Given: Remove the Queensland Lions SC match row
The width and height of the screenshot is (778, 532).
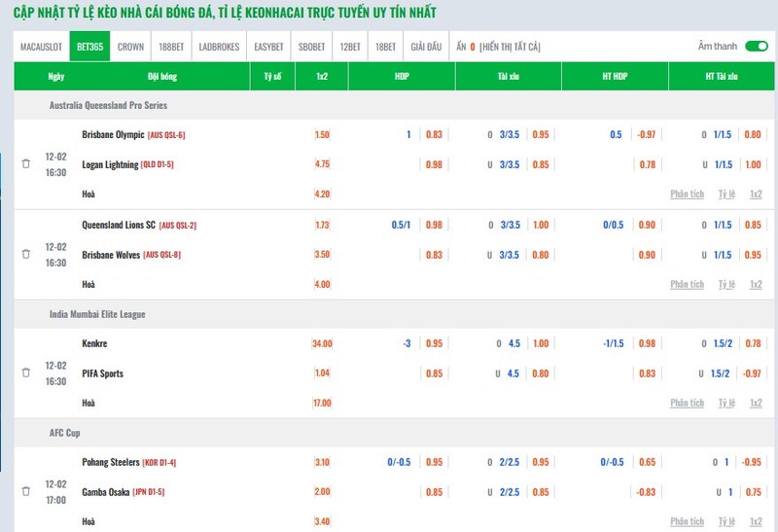Looking at the screenshot, I should click(26, 254).
